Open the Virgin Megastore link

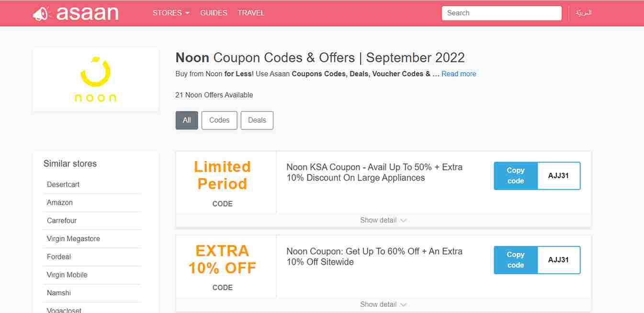pyautogui.click(x=73, y=239)
